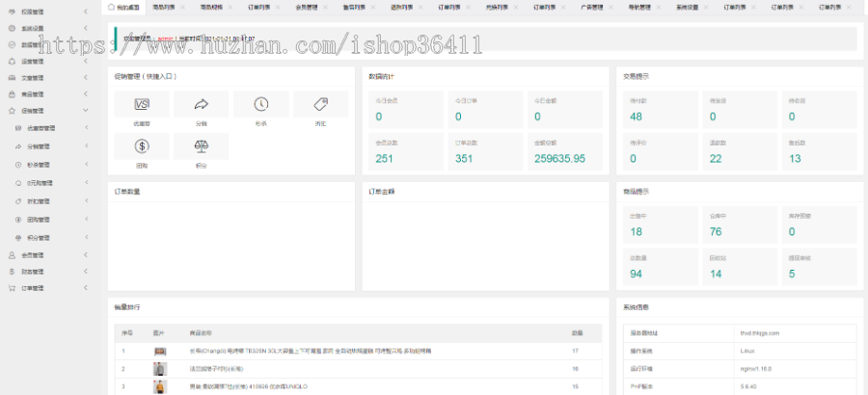The height and width of the screenshot is (395, 868).
Task: Expand the 财务管理 chevron
Action: (85, 272)
